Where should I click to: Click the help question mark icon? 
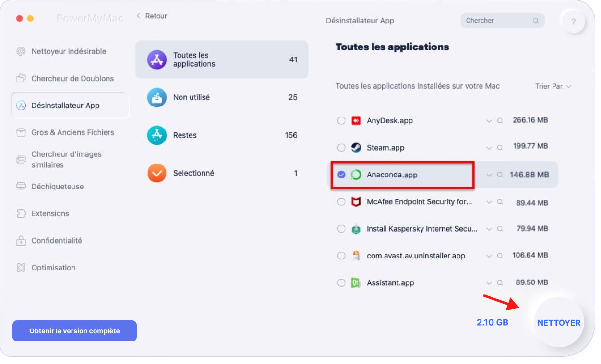[x=574, y=22]
